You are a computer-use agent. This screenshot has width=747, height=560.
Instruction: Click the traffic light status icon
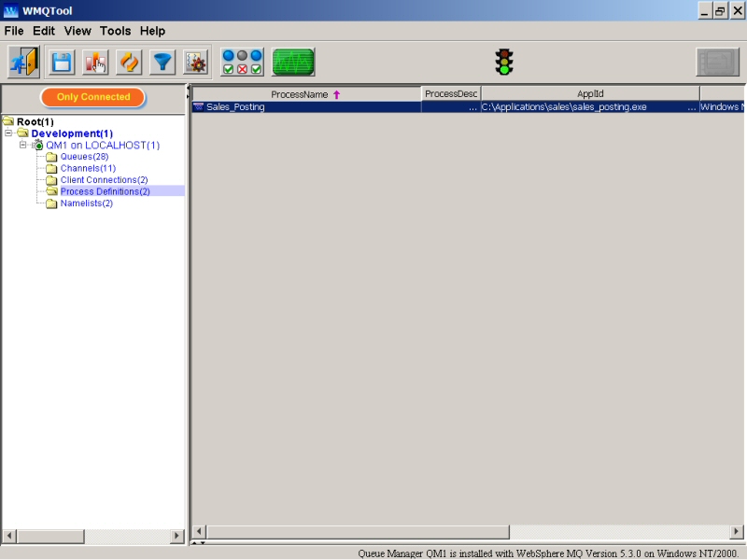click(504, 62)
